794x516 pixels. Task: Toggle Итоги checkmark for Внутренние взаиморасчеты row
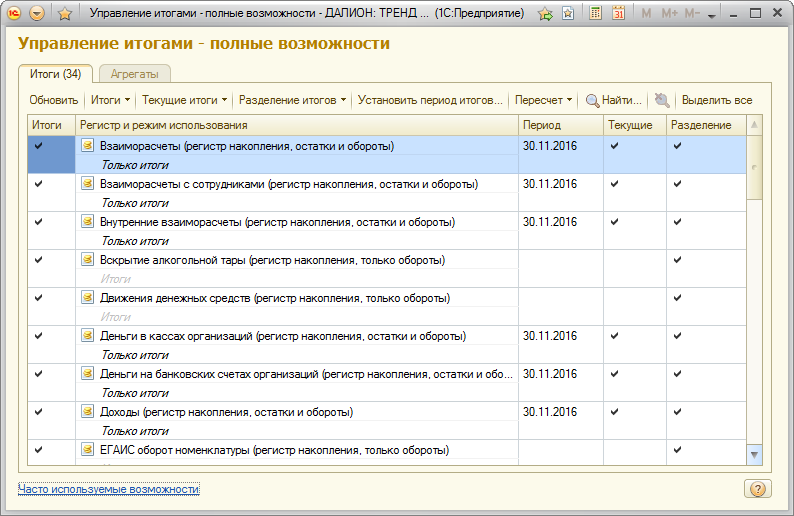pyautogui.click(x=38, y=222)
